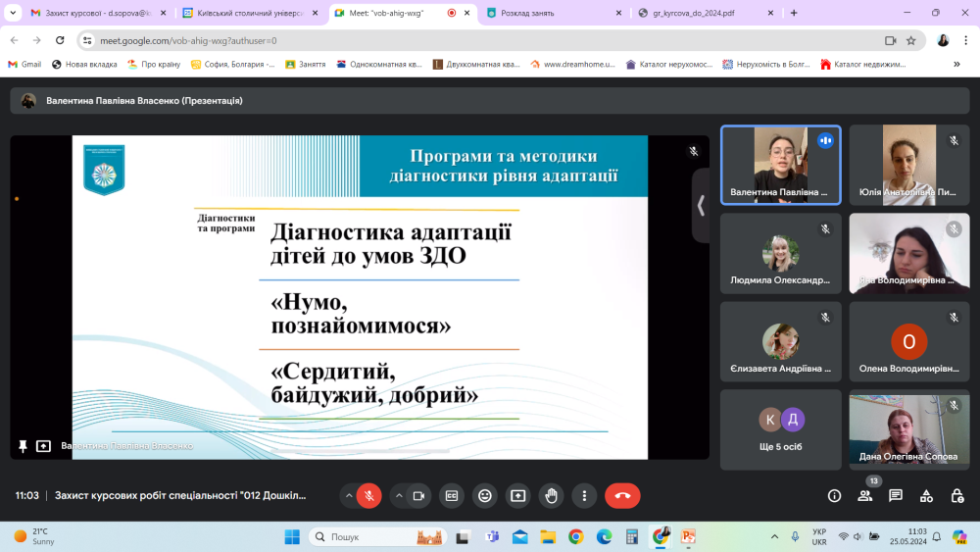Click the Windows Start button
The image size is (980, 552).
pos(291,536)
